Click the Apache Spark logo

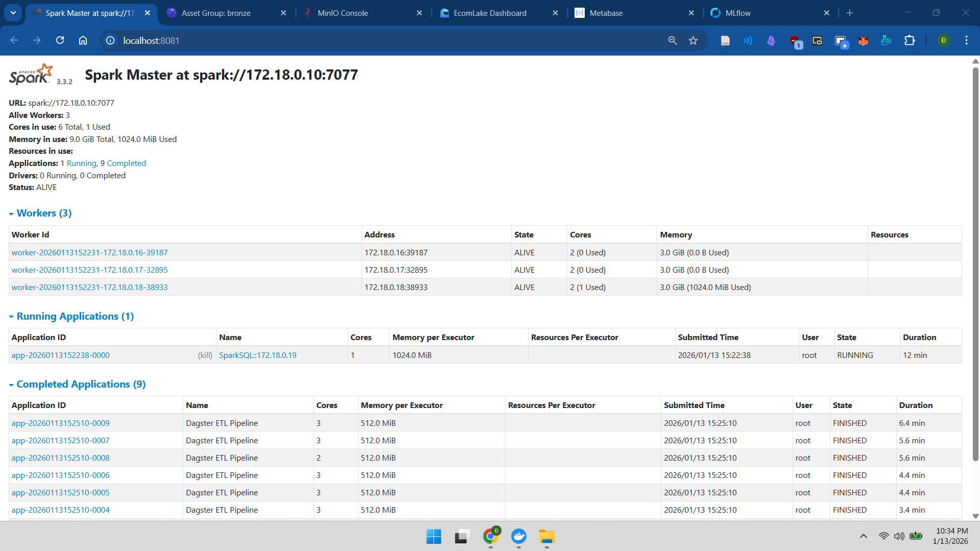point(31,75)
